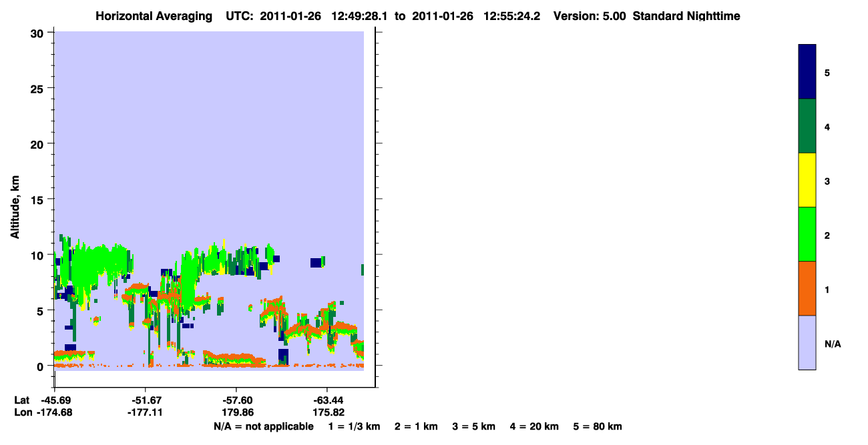Image resolution: width=868 pixels, height=445 pixels.
Task: Click the longitude value -174.68
Action: pos(54,412)
